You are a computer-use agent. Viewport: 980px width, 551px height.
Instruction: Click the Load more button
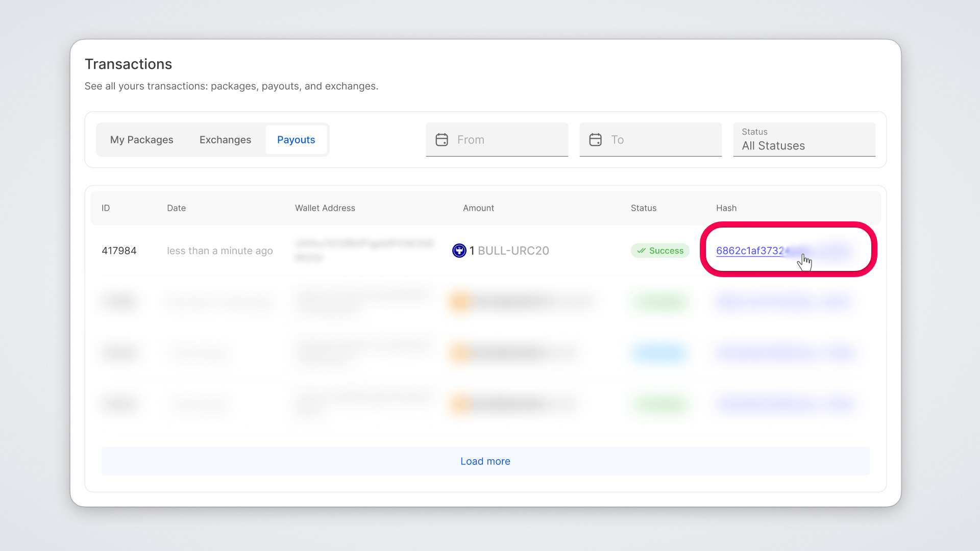[x=485, y=461]
